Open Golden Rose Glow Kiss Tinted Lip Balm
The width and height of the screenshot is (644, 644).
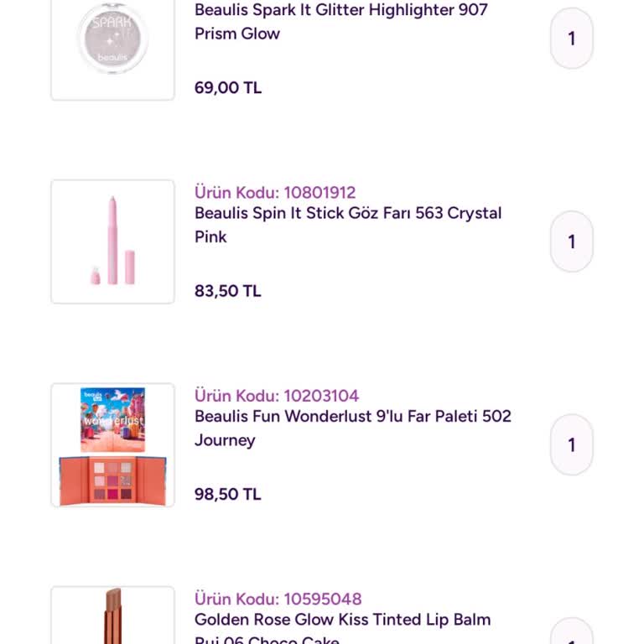click(x=342, y=621)
